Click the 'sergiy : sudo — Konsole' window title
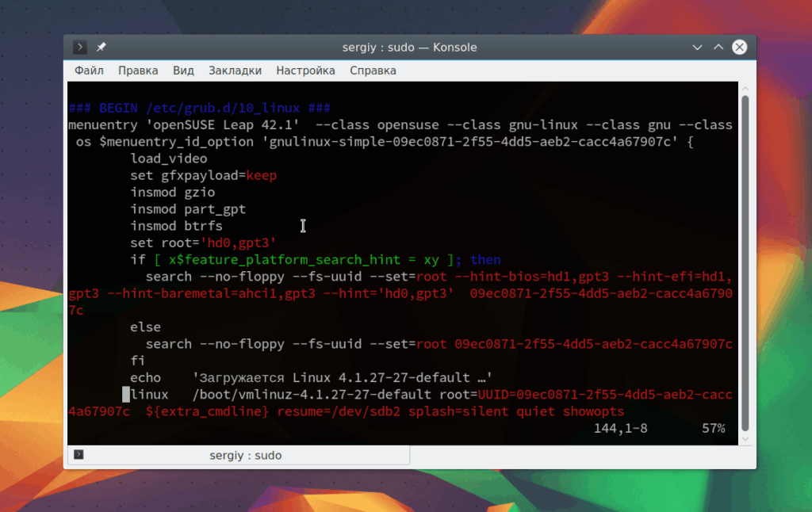Viewport: 812px width, 512px height. pyautogui.click(x=410, y=47)
